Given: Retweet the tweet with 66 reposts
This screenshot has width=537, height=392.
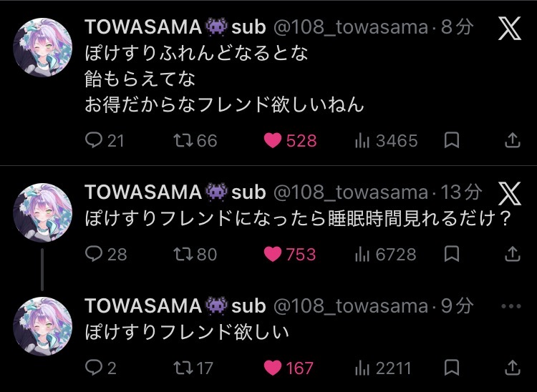Looking at the screenshot, I should pyautogui.click(x=183, y=141).
